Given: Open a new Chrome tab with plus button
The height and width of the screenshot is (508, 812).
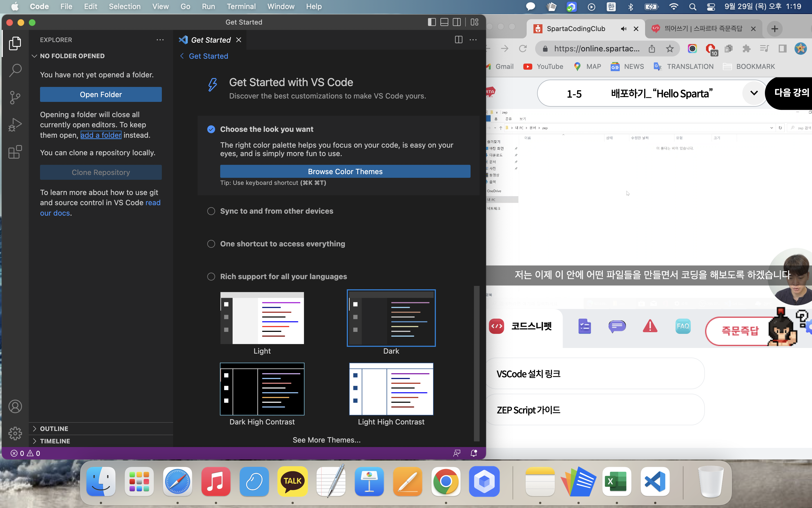Looking at the screenshot, I should pos(775,29).
